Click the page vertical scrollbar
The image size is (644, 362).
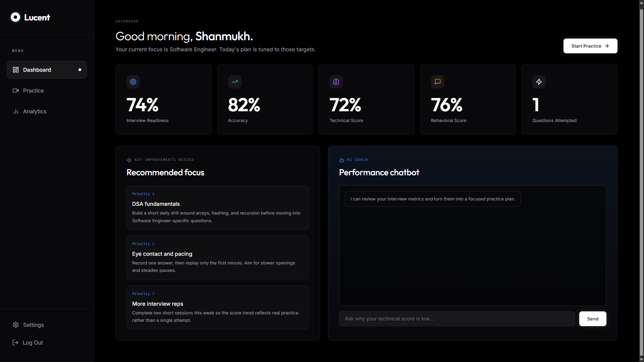pos(641,181)
